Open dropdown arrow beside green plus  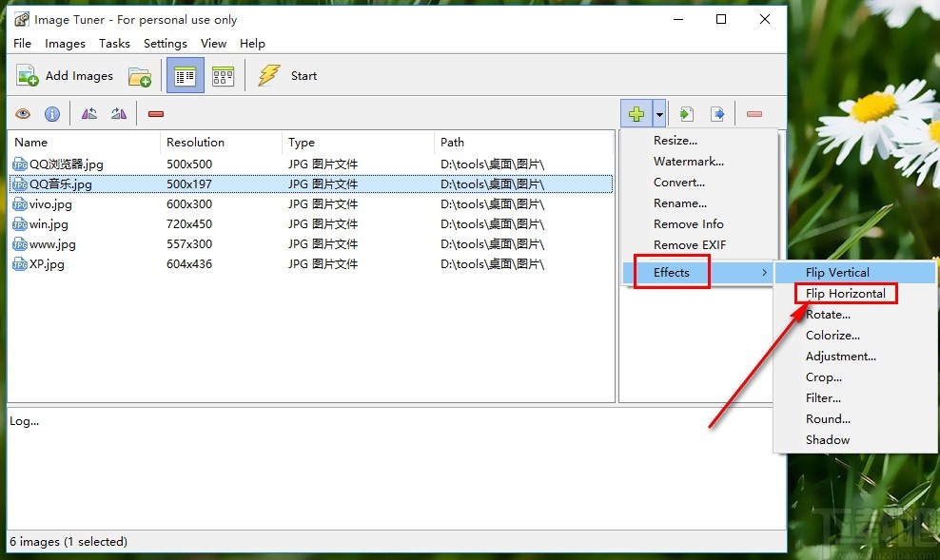(659, 114)
